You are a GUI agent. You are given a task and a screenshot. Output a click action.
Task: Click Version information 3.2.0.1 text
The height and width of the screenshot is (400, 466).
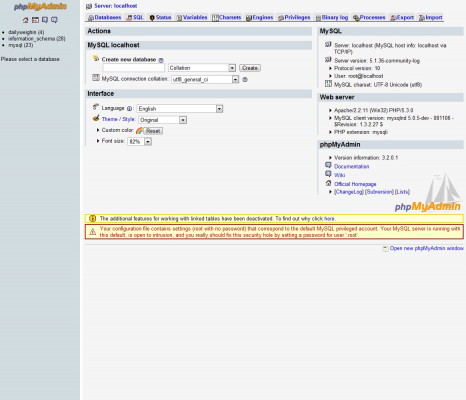point(366,158)
